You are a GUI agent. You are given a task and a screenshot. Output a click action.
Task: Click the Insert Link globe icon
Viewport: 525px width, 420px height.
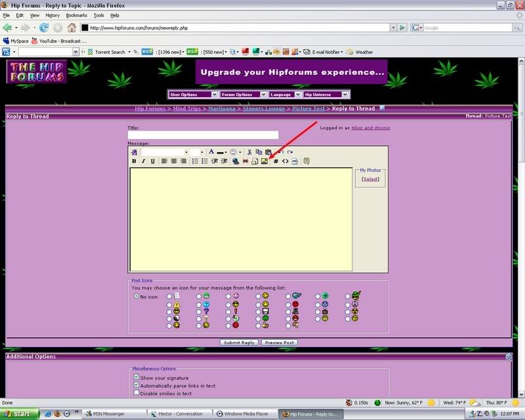(x=235, y=161)
